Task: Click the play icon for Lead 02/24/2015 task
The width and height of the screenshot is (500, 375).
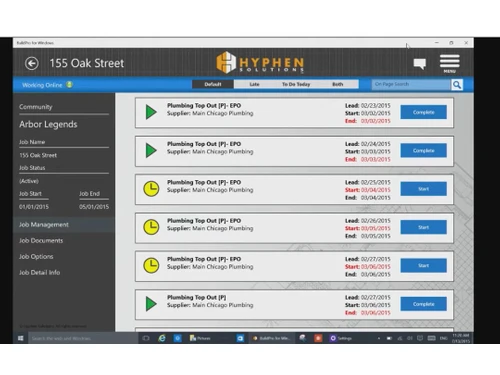Action: coord(151,150)
